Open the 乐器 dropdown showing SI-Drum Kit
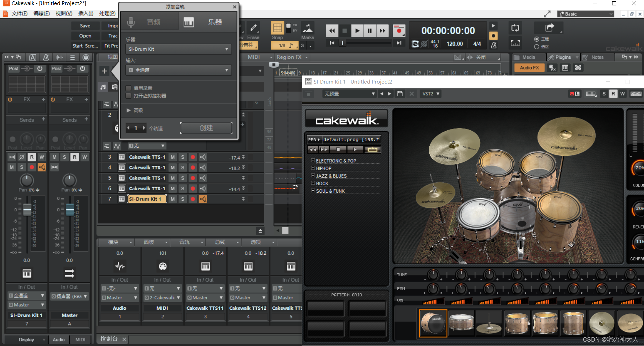This screenshot has height=346, width=644. 178,49
